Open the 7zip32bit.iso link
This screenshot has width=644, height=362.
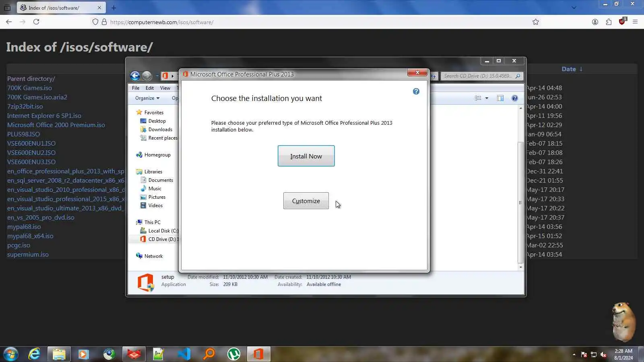tap(25, 107)
